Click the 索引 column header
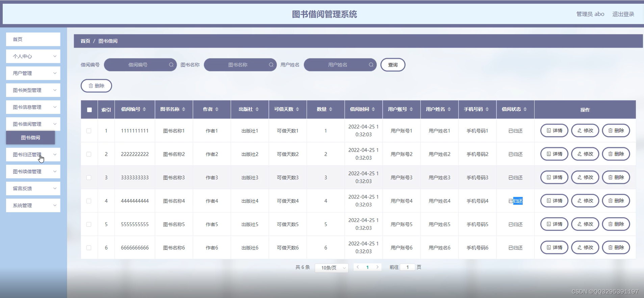 tap(106, 110)
